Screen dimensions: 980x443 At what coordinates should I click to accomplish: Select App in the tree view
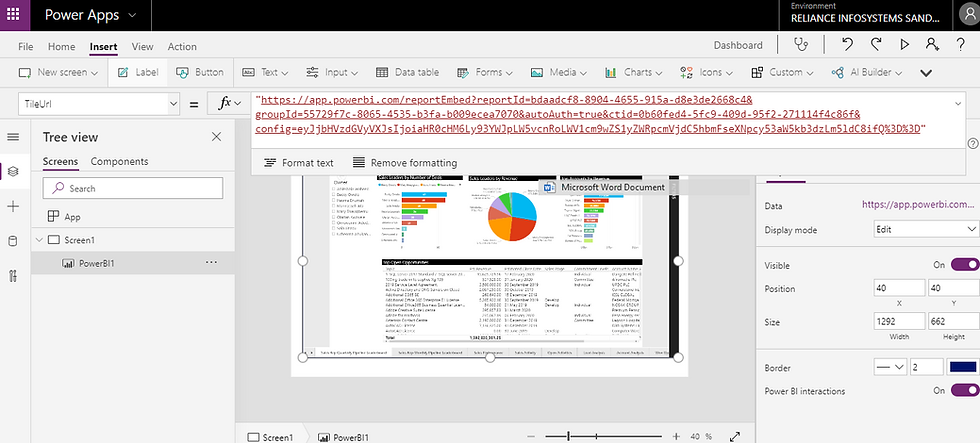point(64,217)
